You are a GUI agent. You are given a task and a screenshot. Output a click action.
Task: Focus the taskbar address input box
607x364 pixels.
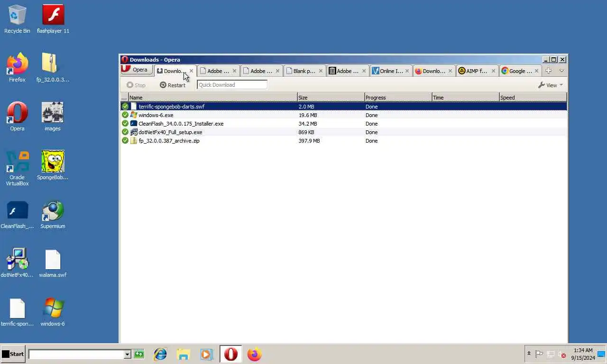tap(76, 354)
